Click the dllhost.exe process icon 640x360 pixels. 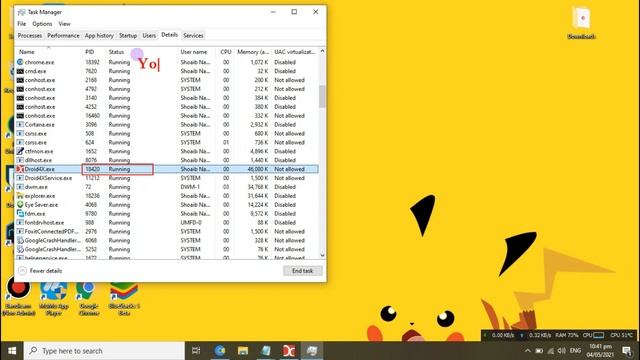20,160
